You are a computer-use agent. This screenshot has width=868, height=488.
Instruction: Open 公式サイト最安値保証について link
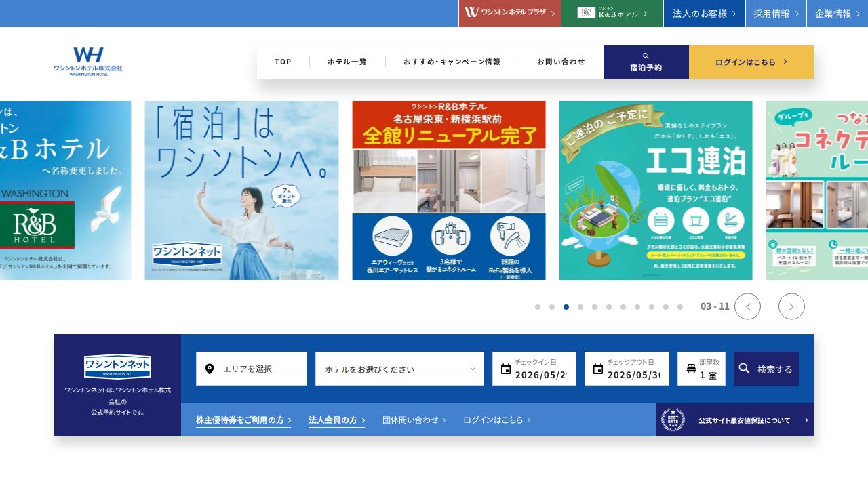(x=734, y=420)
